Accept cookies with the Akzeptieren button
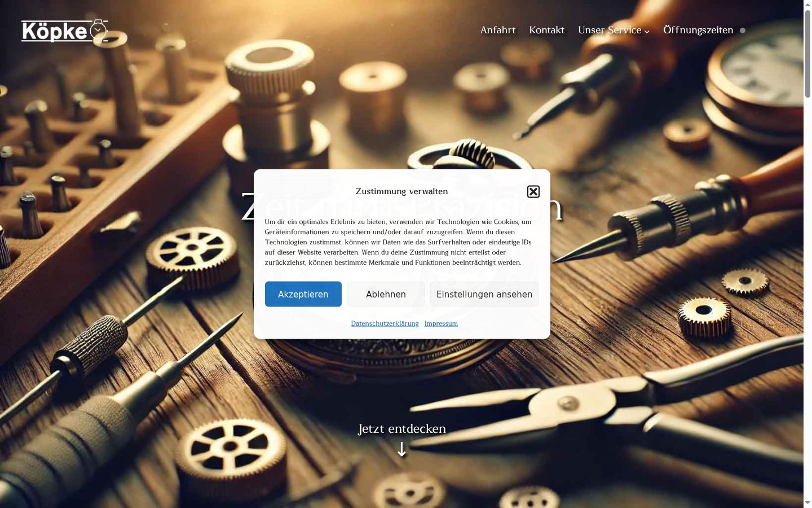 click(303, 294)
